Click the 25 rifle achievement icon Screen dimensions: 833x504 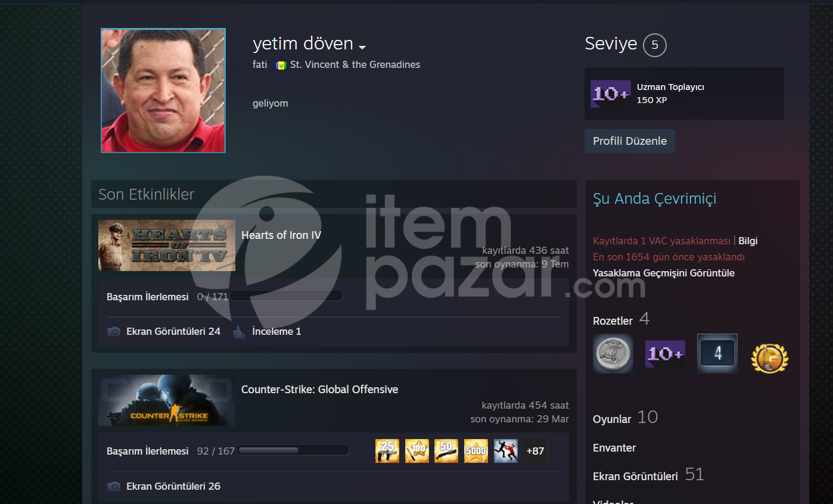tap(387, 451)
